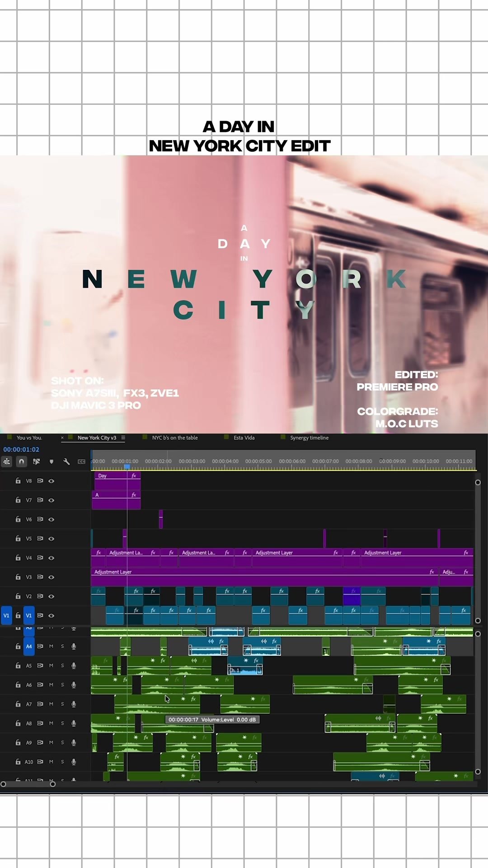The width and height of the screenshot is (488, 868).
Task: Hide track V7 output with eye
Action: 52,500
